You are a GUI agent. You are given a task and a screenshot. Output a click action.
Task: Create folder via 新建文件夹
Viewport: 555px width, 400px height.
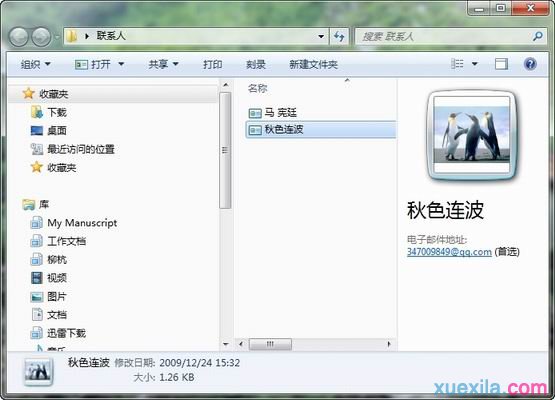[x=313, y=64]
